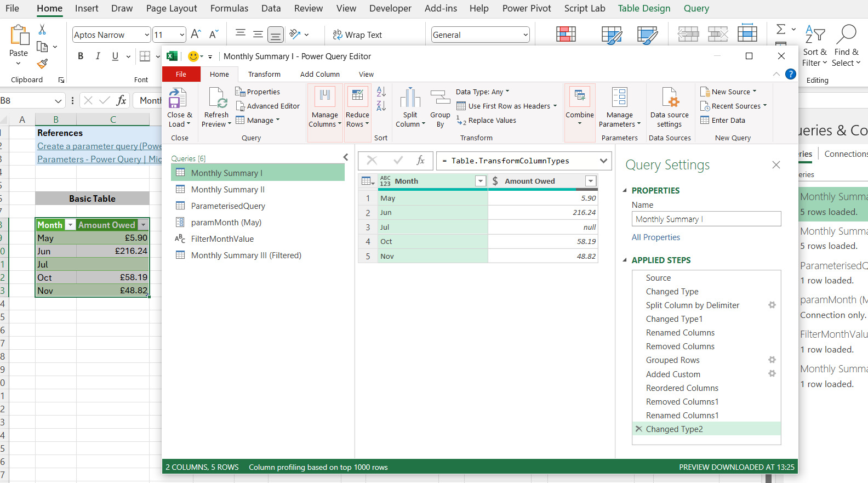Sort descending with the Z-A icon
This screenshot has width=868, height=483.
click(381, 105)
